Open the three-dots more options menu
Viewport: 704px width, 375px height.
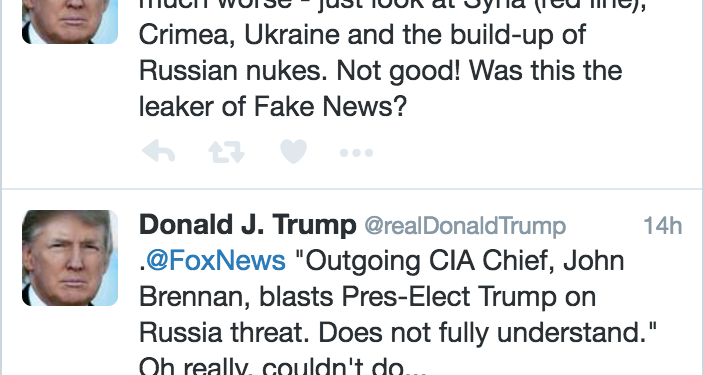pyautogui.click(x=356, y=153)
